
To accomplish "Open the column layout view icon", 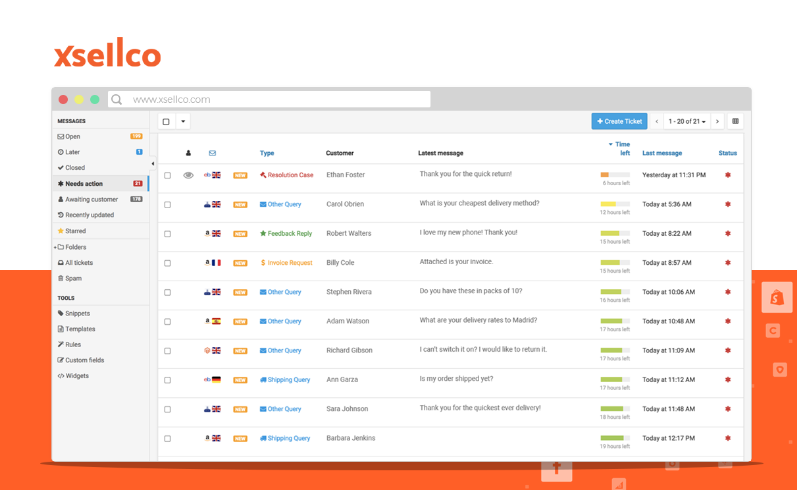I will coord(735,122).
